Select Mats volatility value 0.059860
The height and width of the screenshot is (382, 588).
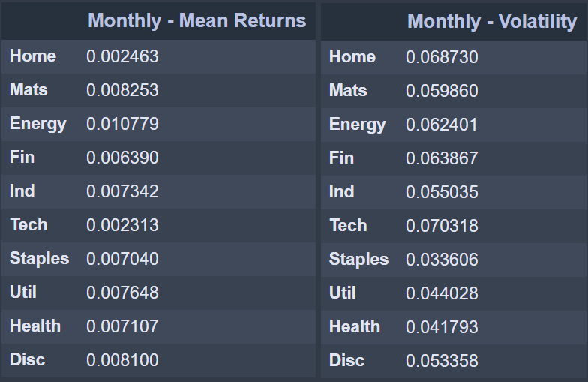click(442, 91)
